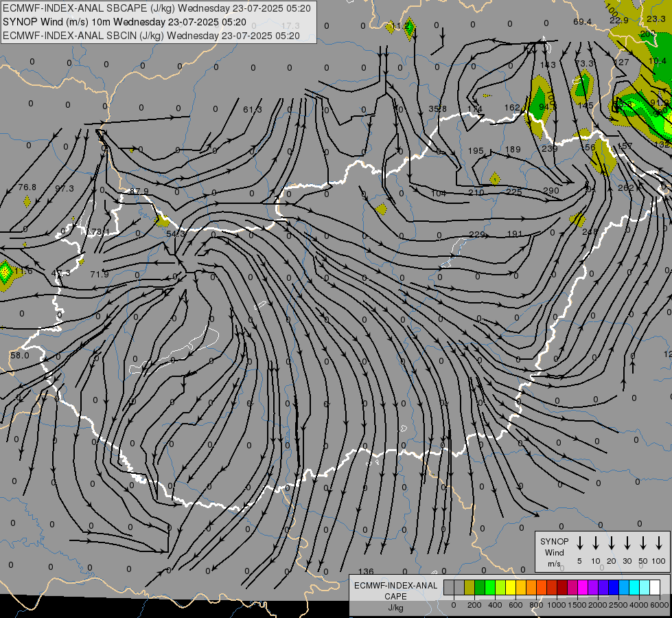Click the 61.3 CAPE value on the map
The height and width of the screenshot is (618, 672).
(x=252, y=110)
